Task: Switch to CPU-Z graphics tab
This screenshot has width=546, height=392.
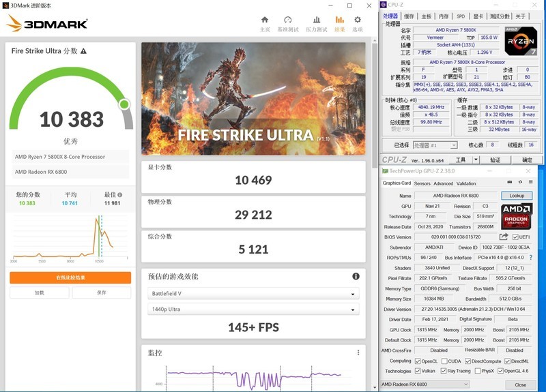Action: 478,16
